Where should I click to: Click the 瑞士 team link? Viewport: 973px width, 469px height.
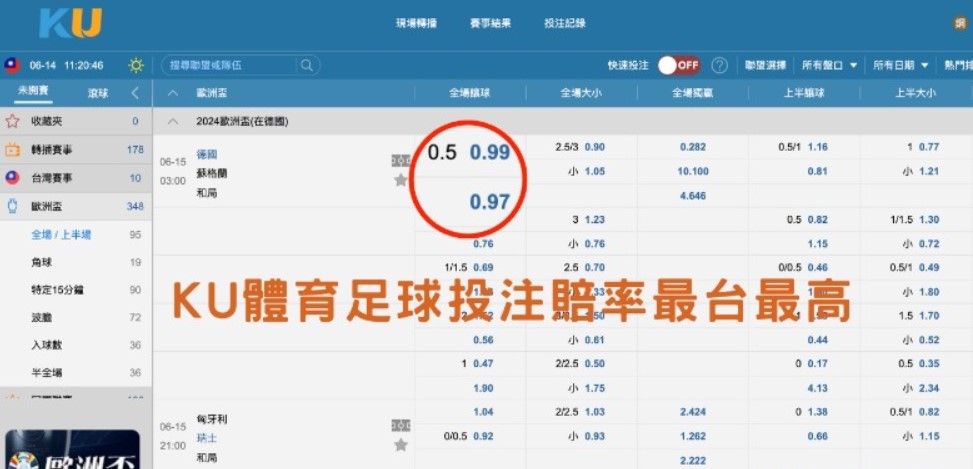pyautogui.click(x=207, y=438)
